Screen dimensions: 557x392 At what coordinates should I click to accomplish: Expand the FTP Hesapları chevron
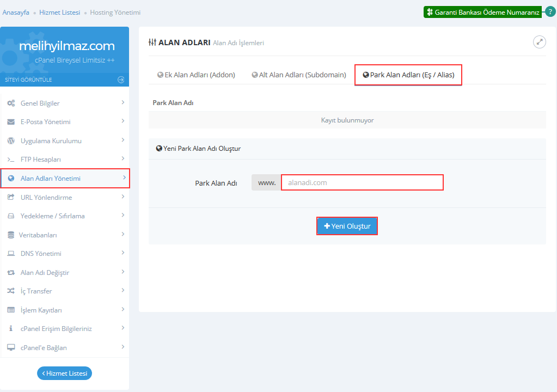tap(123, 159)
